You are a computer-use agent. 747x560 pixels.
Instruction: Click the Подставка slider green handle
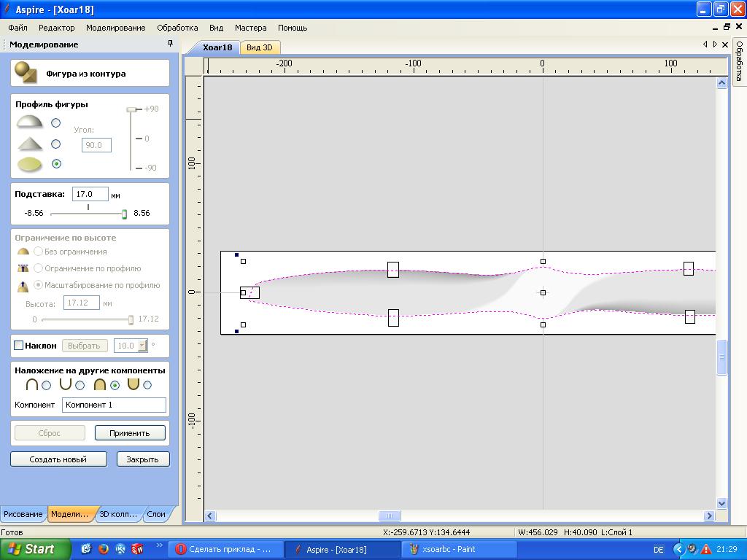click(124, 214)
